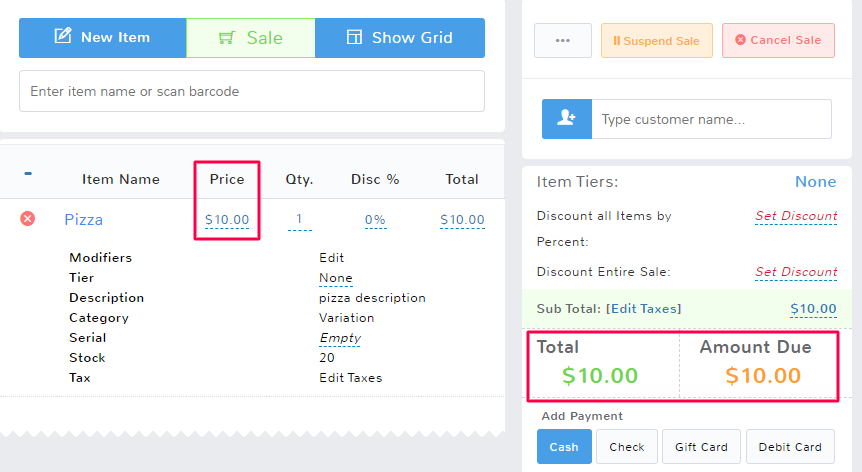862x472 pixels.
Task: Click the red remove Pizza item icon
Action: (28, 219)
